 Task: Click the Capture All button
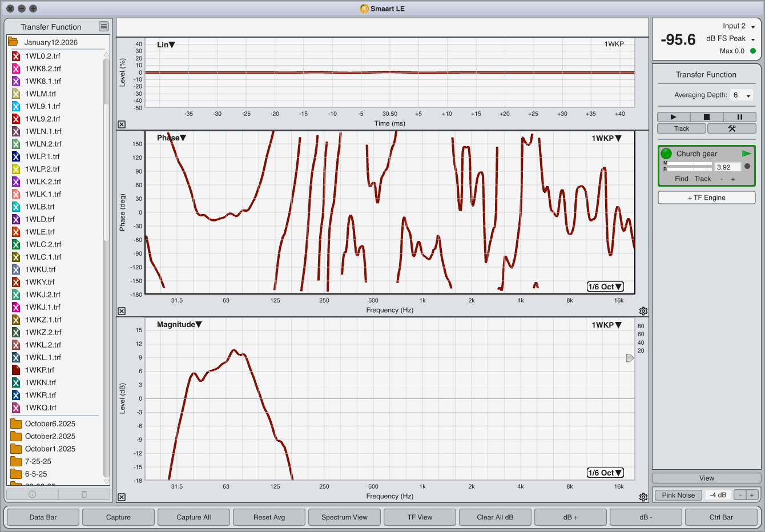click(194, 517)
